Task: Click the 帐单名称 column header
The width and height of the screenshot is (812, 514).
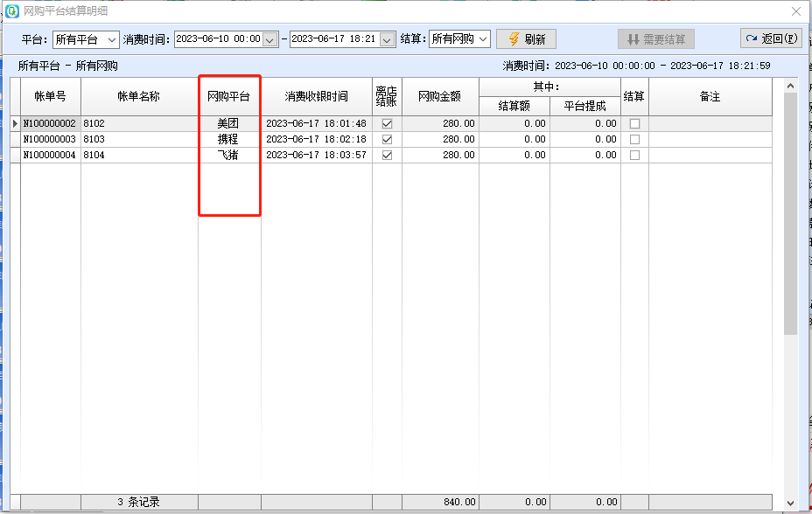Action: tap(139, 96)
